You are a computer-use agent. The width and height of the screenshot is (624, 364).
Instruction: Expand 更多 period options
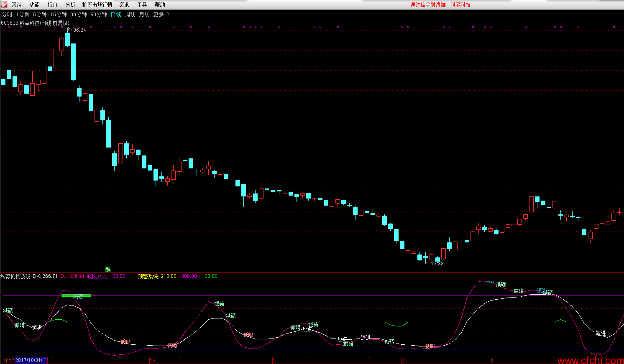pos(161,14)
